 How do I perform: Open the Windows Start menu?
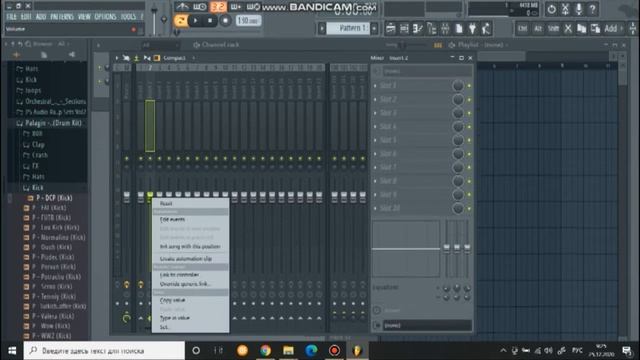coord(12,351)
